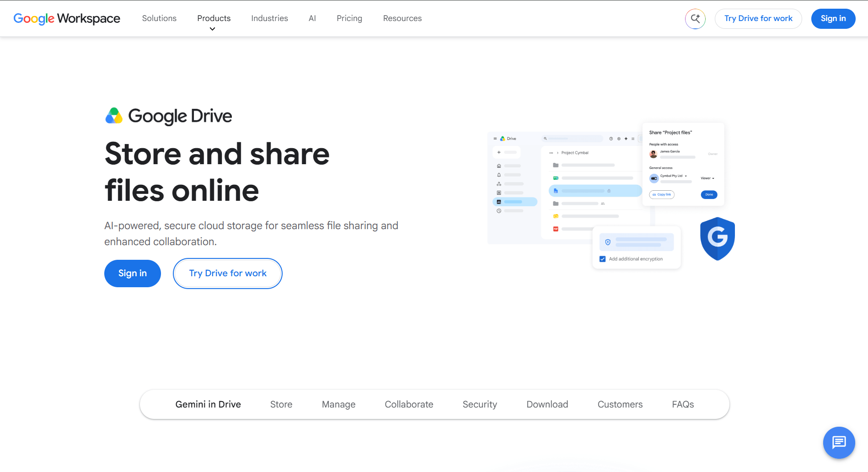This screenshot has height=472, width=868.
Task: Open the chat support bubble icon
Action: coord(839,442)
